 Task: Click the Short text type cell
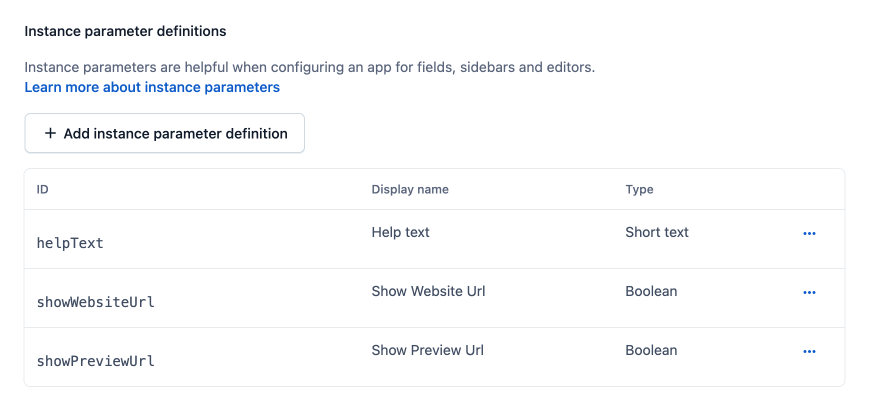pos(657,232)
